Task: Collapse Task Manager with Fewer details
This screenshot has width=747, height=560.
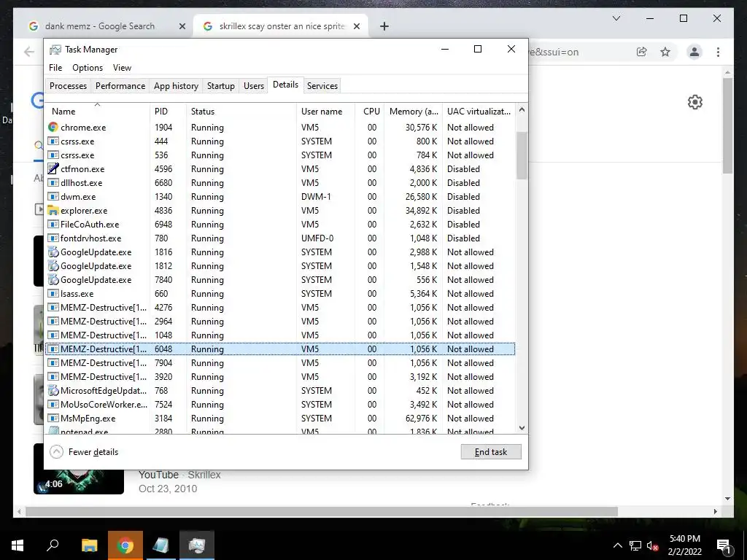Action: [x=84, y=452]
